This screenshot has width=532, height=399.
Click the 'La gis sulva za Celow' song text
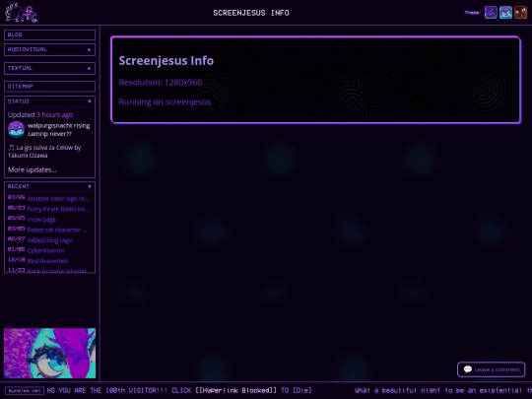coord(44,148)
